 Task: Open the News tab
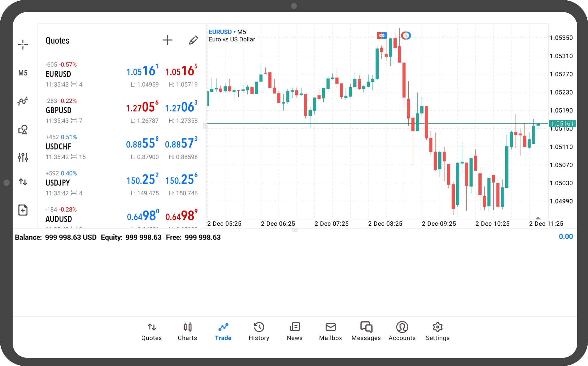pyautogui.click(x=295, y=332)
